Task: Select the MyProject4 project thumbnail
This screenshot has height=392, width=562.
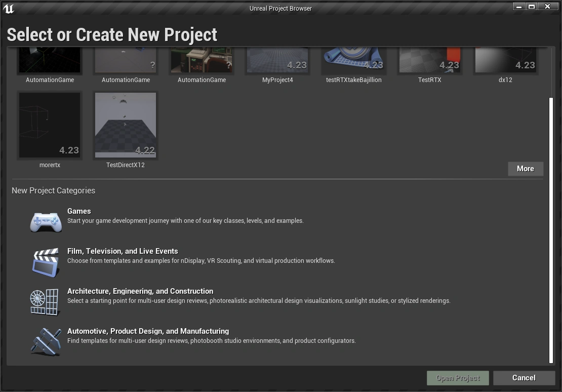Action: coord(277,60)
